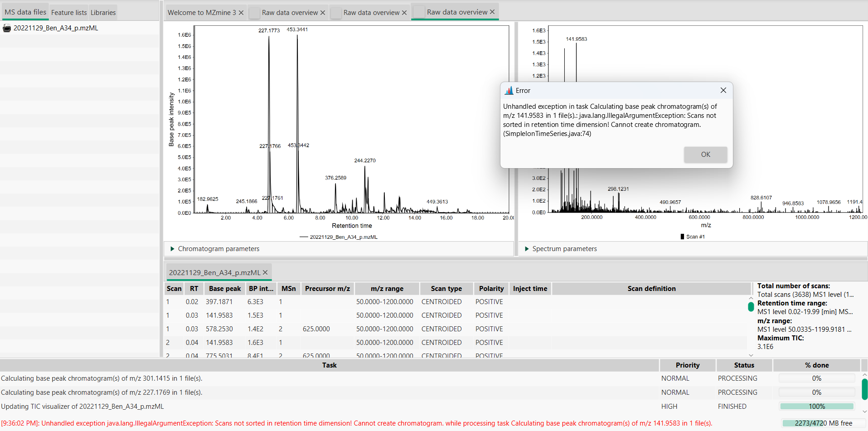Expand the Spectrum parameters section
Image resolution: width=868 pixels, height=431 pixels.
point(526,248)
